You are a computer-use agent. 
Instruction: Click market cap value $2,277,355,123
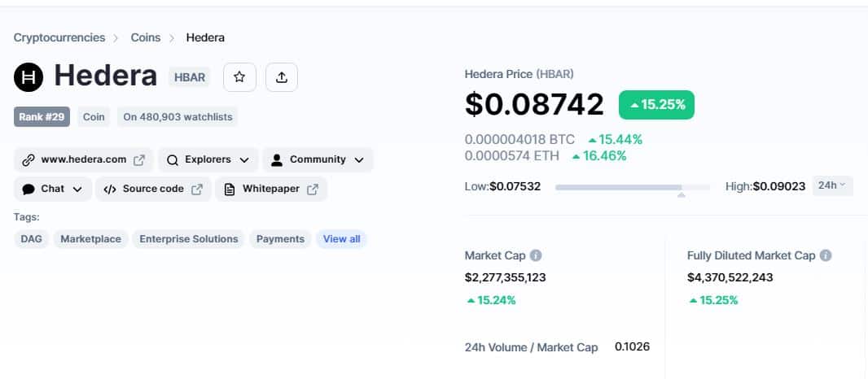pyautogui.click(x=506, y=277)
